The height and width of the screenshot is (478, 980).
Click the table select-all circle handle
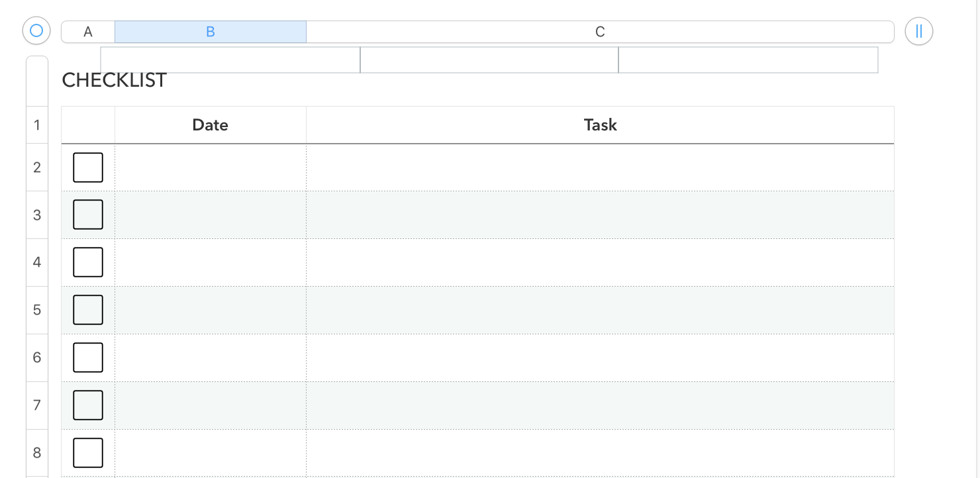(x=36, y=30)
